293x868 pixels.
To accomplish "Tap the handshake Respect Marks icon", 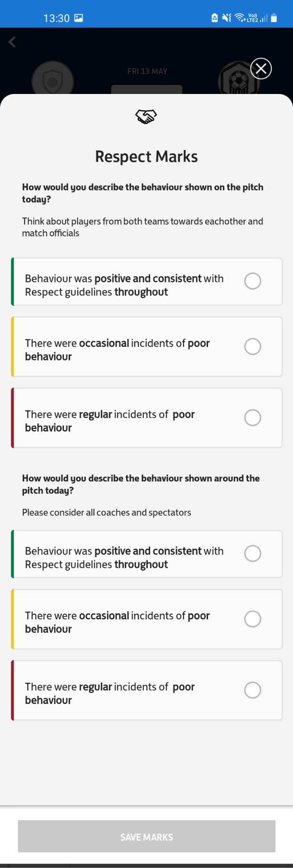I will pyautogui.click(x=146, y=116).
